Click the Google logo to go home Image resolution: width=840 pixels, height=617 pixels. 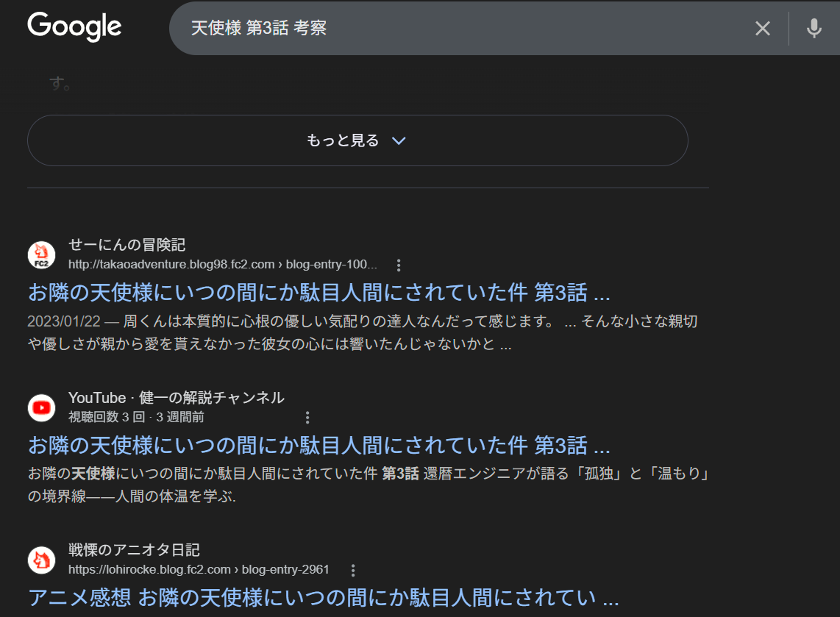click(x=74, y=27)
